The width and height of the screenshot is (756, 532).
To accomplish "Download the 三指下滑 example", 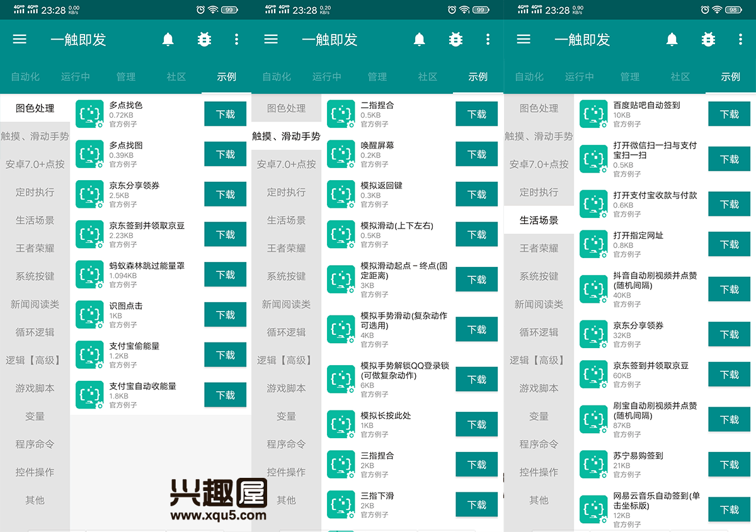I will pos(477,504).
